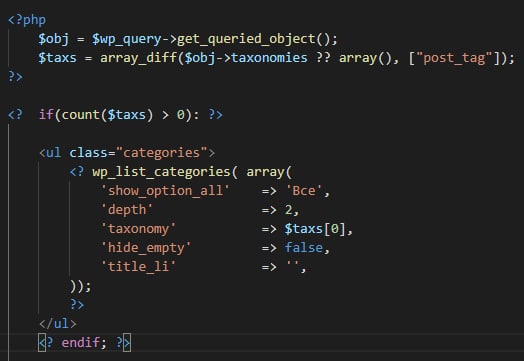
Task: Click the "post_tag" string literal
Action: pos(454,58)
